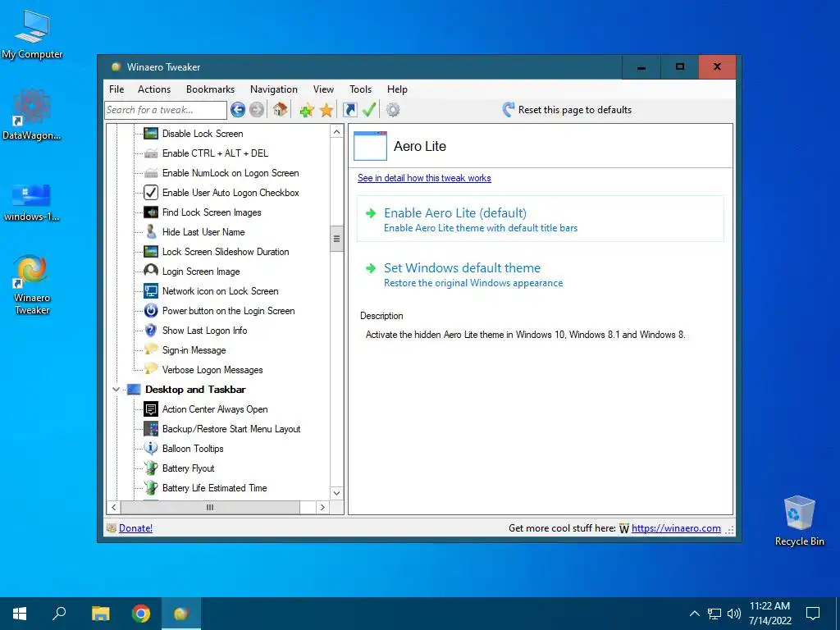This screenshot has width=840, height=630.
Task: Click the Hide Last User Name icon
Action: 151,231
